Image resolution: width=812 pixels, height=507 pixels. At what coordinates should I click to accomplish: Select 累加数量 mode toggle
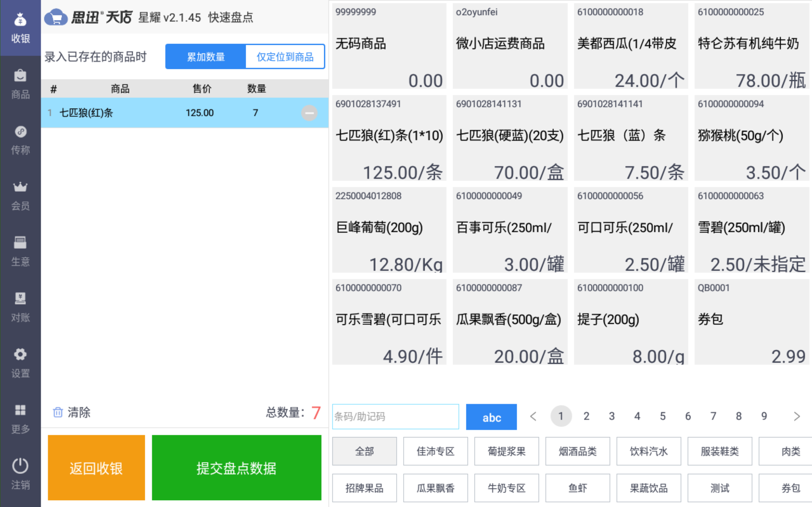[x=206, y=57]
